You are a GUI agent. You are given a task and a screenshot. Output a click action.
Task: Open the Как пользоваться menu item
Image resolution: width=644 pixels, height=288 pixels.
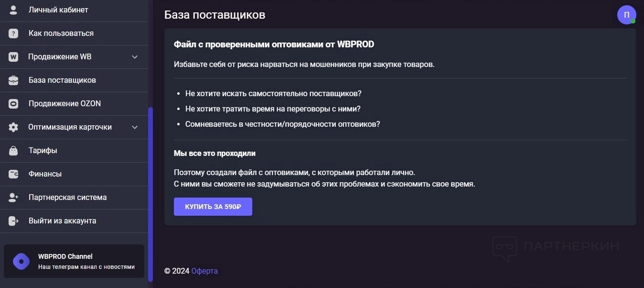click(x=61, y=33)
